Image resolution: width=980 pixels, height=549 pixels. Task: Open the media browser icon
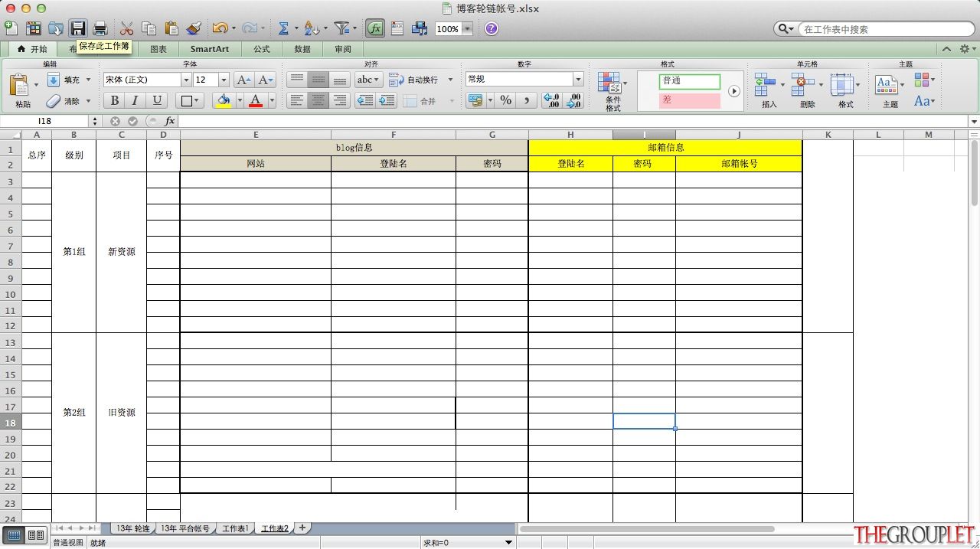(420, 28)
